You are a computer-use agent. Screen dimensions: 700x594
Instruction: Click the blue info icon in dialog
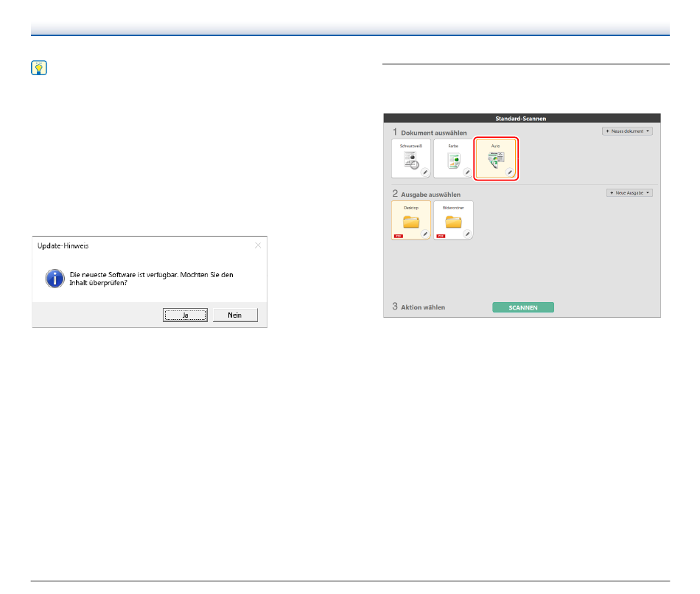53,278
